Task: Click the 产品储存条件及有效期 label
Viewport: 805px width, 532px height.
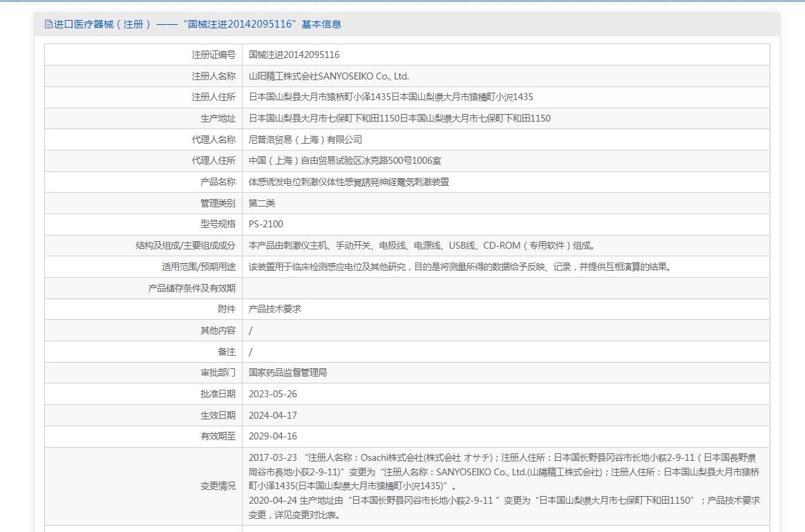Action: [x=192, y=288]
